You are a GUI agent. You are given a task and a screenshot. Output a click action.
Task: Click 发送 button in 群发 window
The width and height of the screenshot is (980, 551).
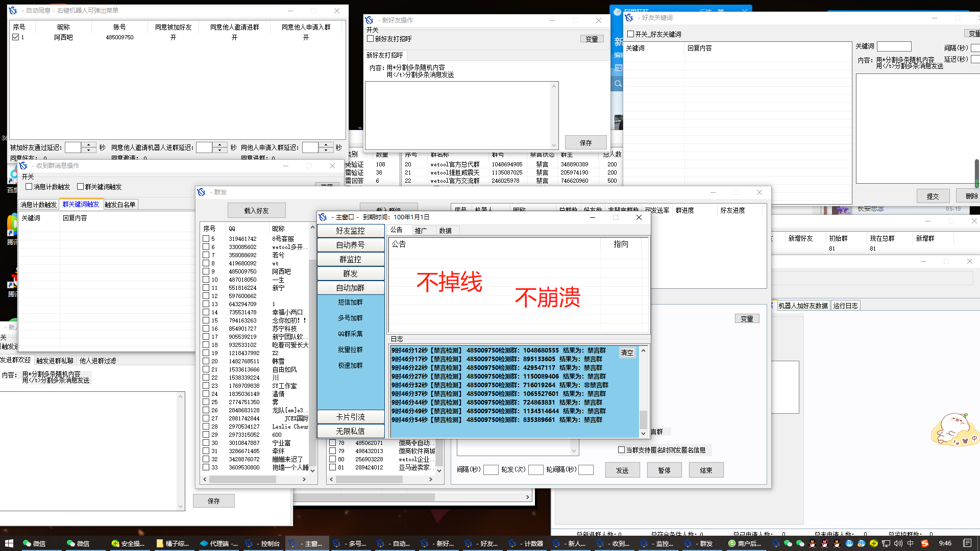622,470
